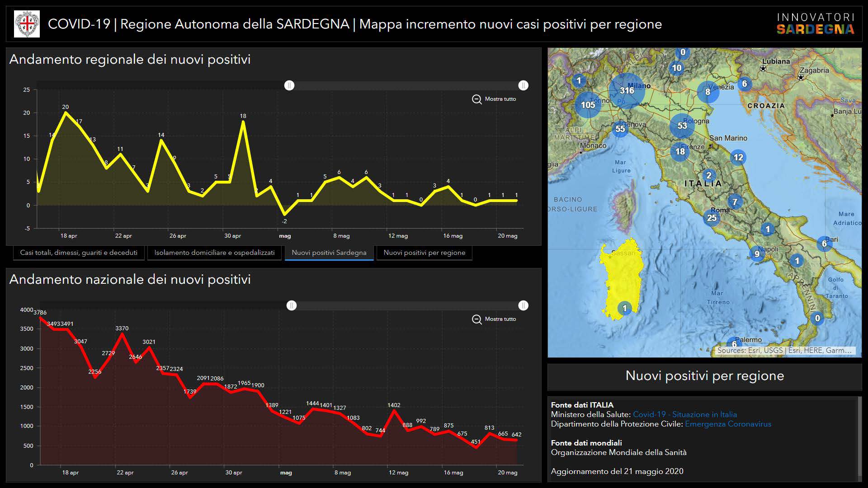Click the Torino cluster marker showing 105
Viewport: 868px width, 488px height.
point(588,105)
